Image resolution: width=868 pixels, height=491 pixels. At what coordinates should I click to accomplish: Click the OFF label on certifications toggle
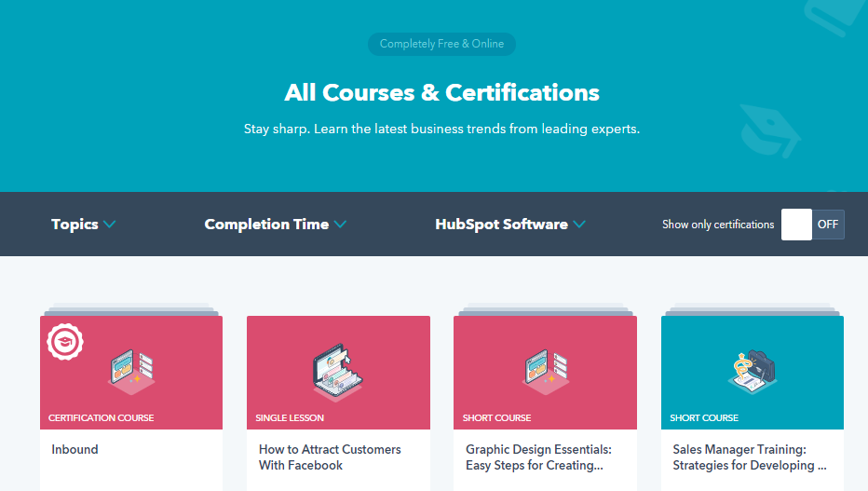point(828,225)
